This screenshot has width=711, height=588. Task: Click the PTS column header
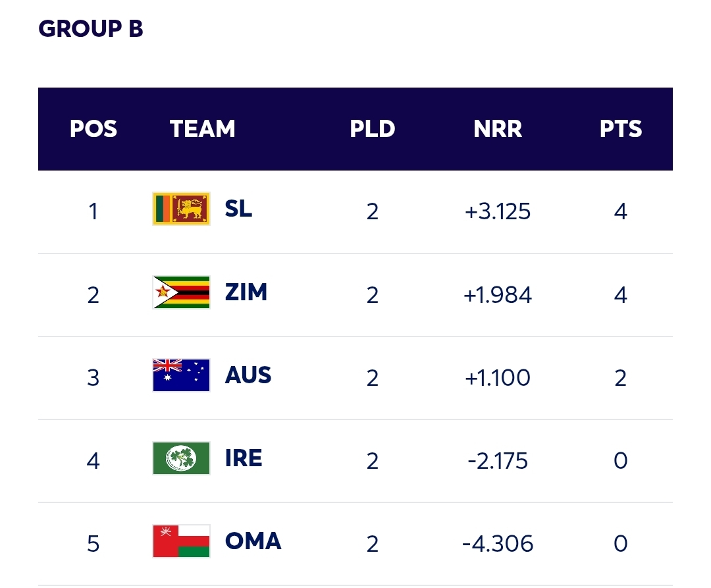[x=620, y=129]
